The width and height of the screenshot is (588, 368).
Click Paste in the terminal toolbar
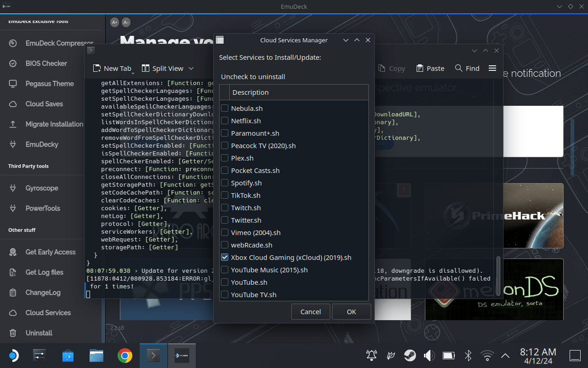pyautogui.click(x=430, y=68)
